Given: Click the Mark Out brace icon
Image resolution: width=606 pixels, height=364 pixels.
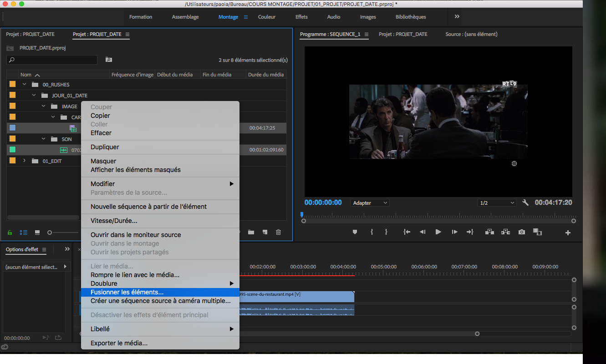Looking at the screenshot, I should click(386, 232).
